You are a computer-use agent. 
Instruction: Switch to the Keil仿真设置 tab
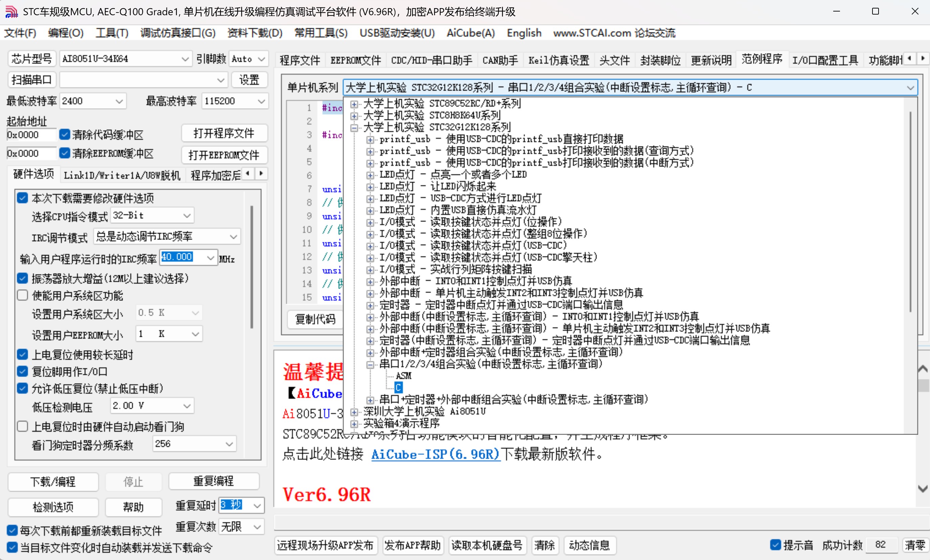559,60
